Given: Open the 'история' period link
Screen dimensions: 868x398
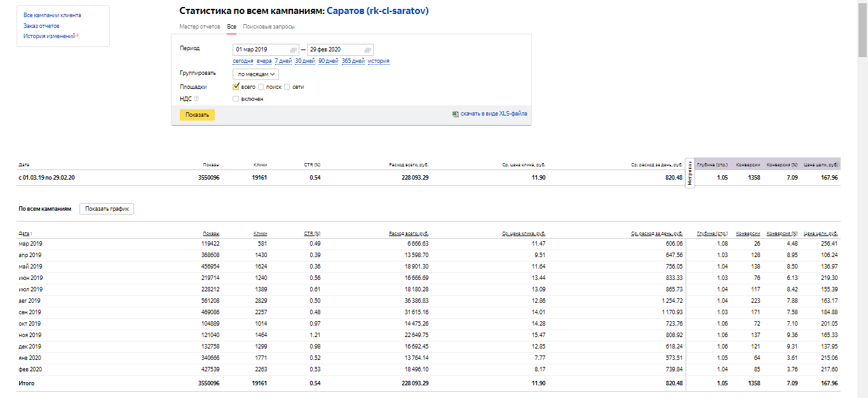Looking at the screenshot, I should click(379, 61).
